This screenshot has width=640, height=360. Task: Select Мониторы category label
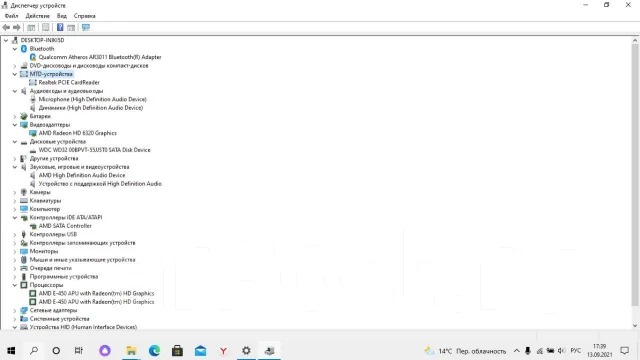click(x=44, y=251)
